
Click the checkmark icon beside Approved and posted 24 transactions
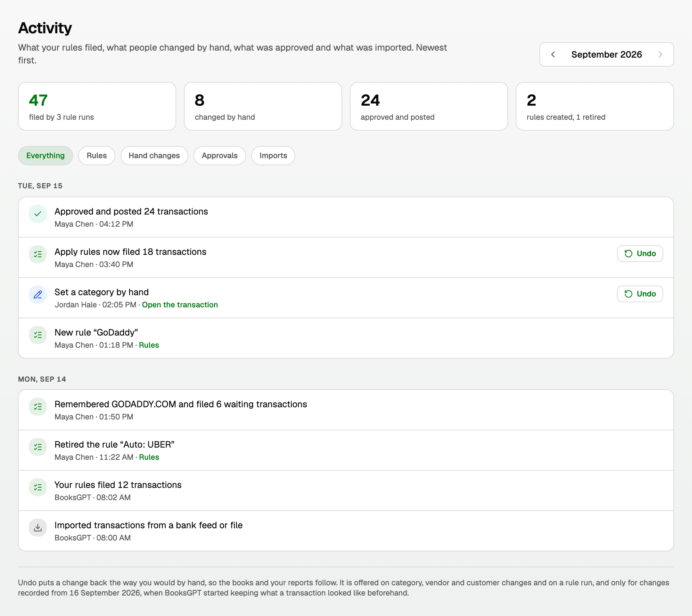(x=37, y=214)
